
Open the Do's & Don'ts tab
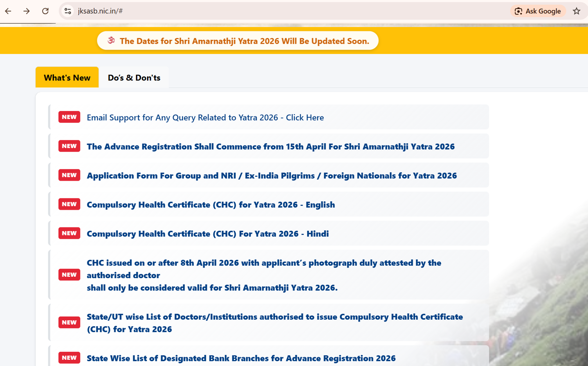(x=134, y=78)
